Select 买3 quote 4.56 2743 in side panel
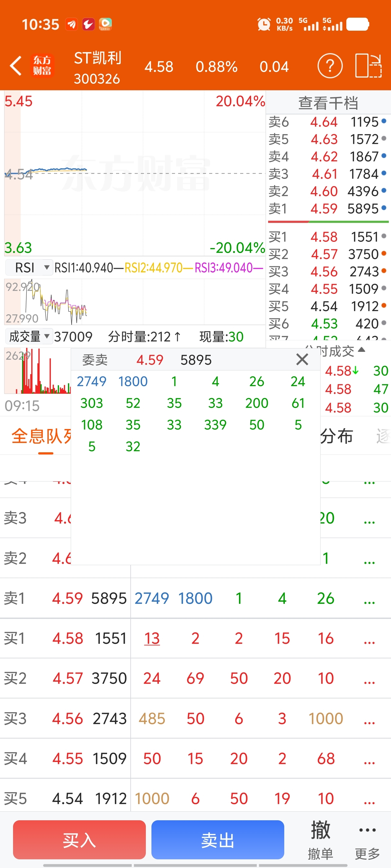Viewport: 391px width, 868px height. click(x=328, y=272)
